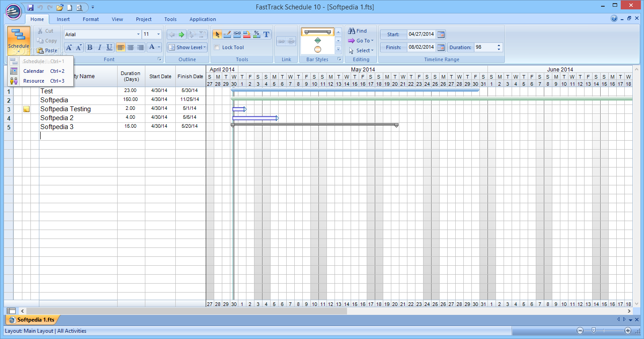Align text right
Viewport: 644px width, 339px height.
(140, 47)
